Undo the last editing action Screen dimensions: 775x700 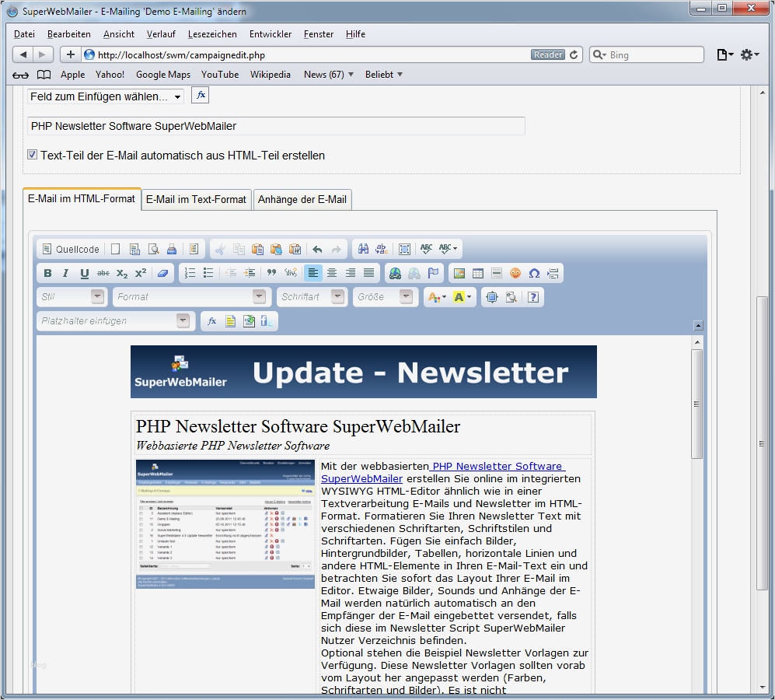tap(317, 249)
